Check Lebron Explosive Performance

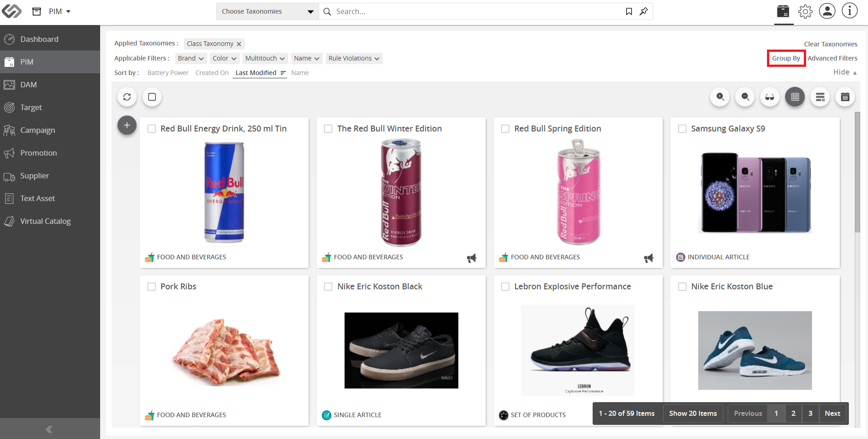click(505, 287)
